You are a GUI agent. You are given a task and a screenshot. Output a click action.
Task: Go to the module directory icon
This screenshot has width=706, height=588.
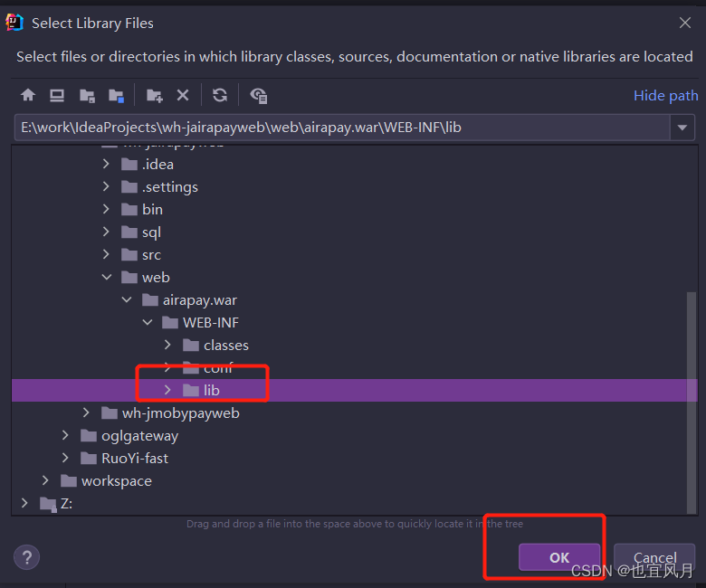[x=116, y=95]
